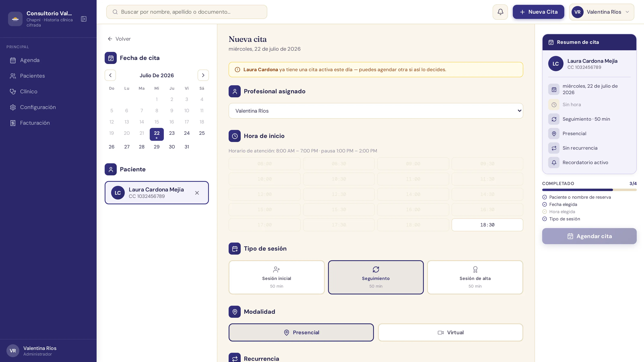Collapse sidebar with panel icon
Viewport: 644px width, 362px height.
84,19
